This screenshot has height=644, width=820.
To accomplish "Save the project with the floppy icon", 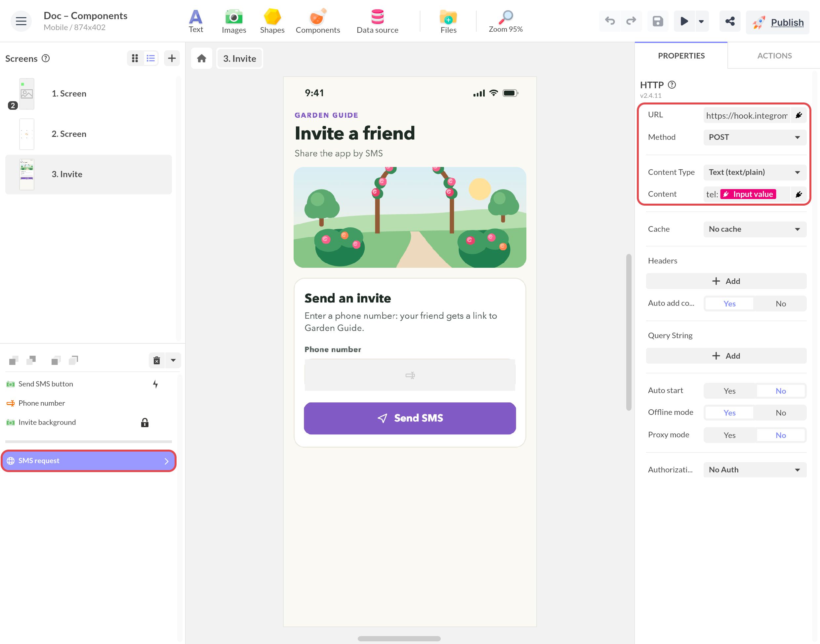I will (x=658, y=21).
